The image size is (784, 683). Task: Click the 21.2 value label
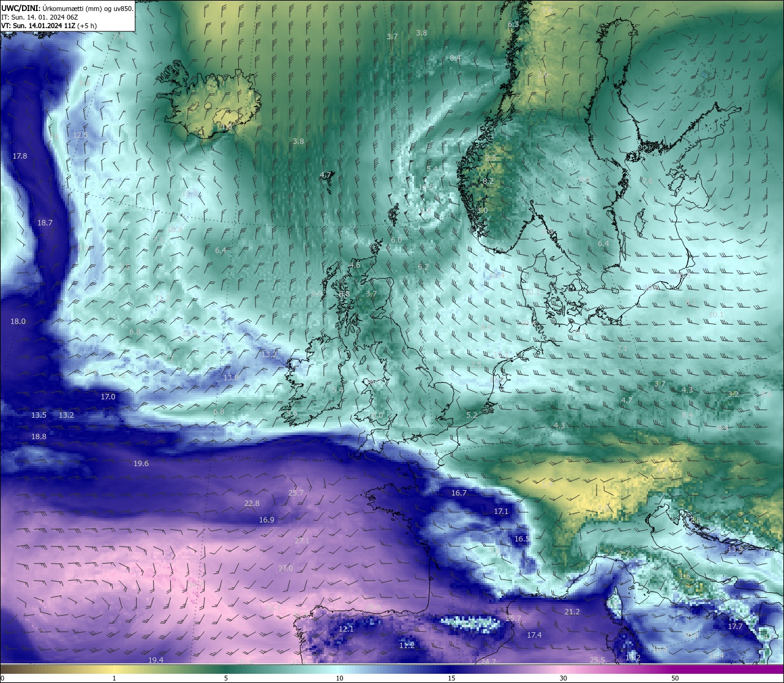coord(572,612)
